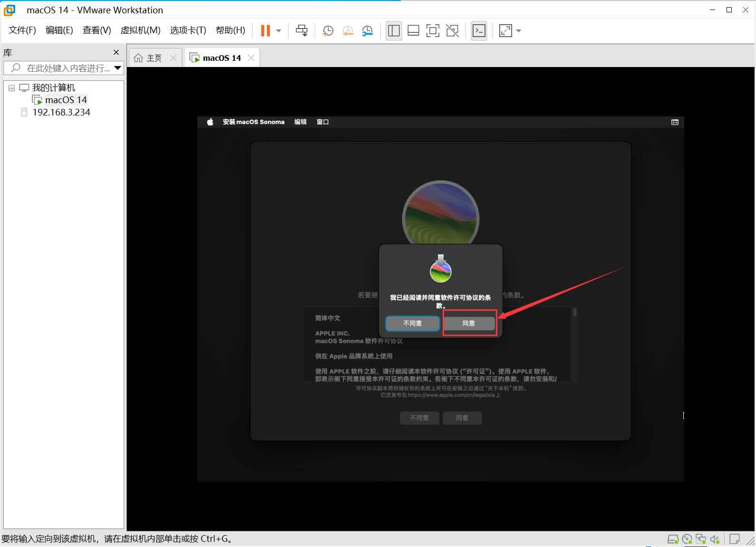Viewport: 756px width, 547px height.
Task: Click the VMware Workstation title bar icon
Action: coord(10,10)
